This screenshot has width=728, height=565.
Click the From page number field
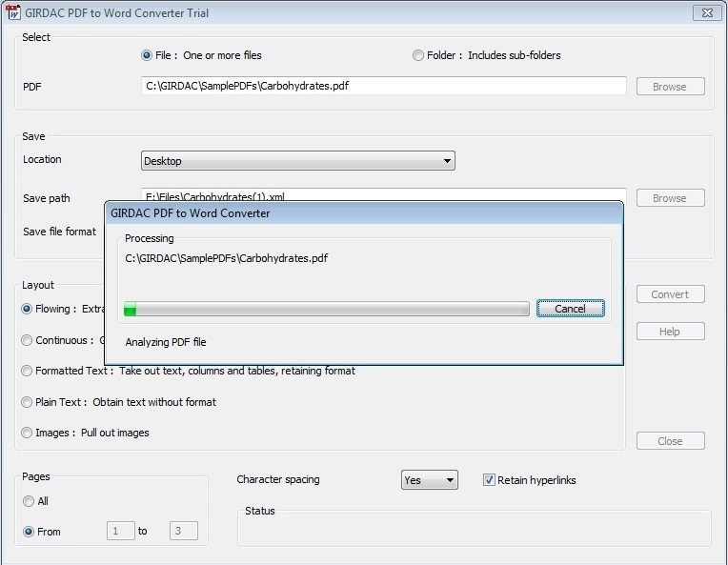point(121,531)
